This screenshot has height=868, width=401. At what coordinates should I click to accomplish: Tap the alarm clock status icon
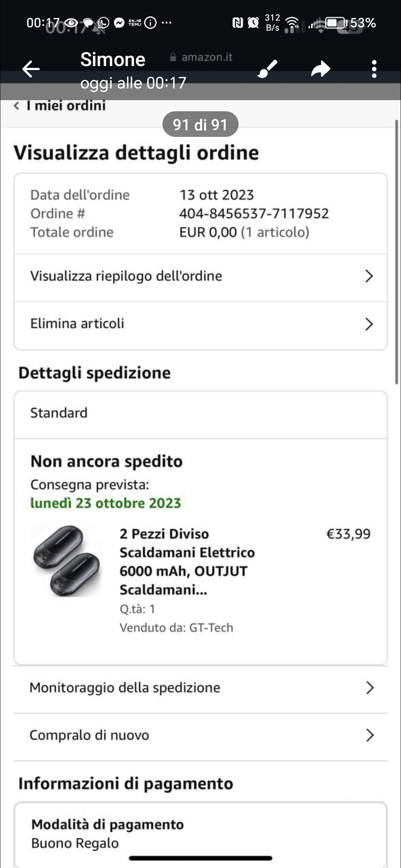253,23
